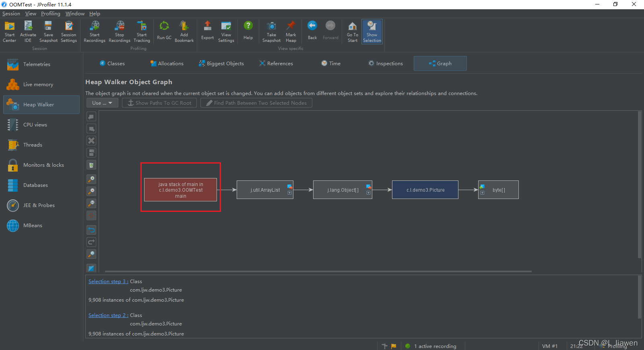This screenshot has height=350, width=644.
Task: Open CPU views section
Action: click(x=41, y=125)
